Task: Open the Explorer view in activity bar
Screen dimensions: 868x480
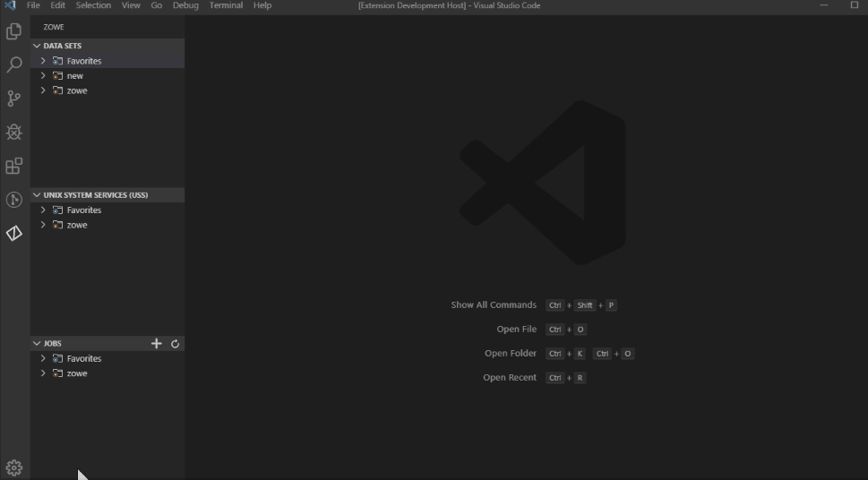Action: (x=14, y=31)
